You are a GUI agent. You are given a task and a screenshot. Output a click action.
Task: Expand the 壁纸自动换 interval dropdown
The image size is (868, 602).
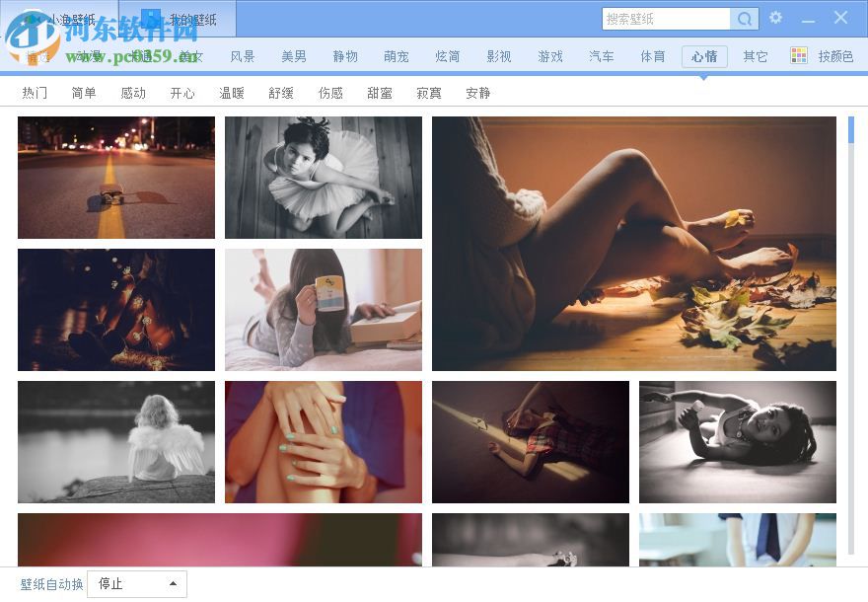pyautogui.click(x=136, y=583)
